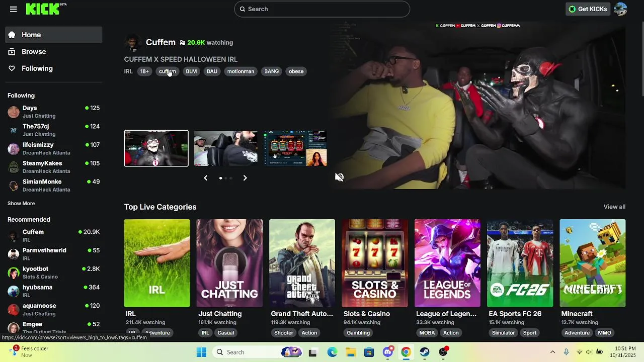Open lifeismizzy avatar in sidebar
This screenshot has width=644, height=362.
(14, 149)
